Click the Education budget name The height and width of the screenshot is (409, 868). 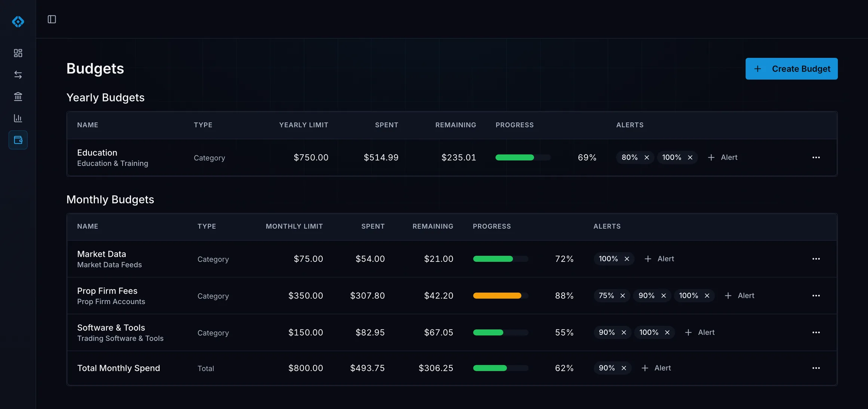pos(97,152)
